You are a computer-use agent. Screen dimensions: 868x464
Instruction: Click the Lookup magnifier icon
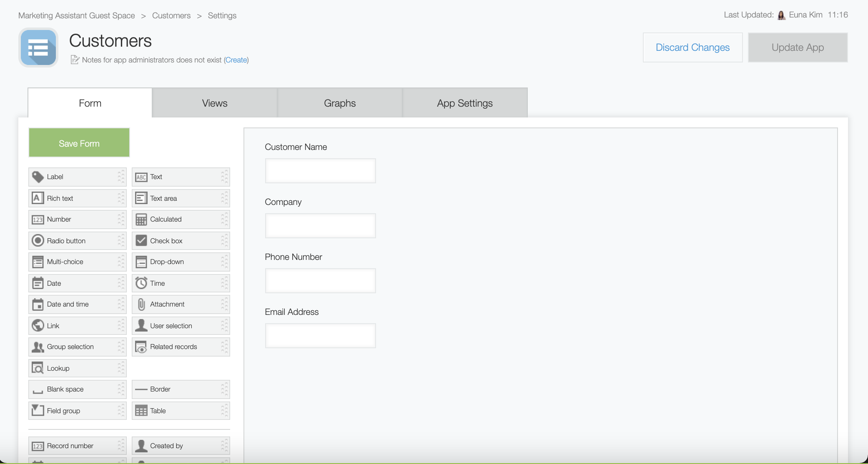pyautogui.click(x=38, y=368)
